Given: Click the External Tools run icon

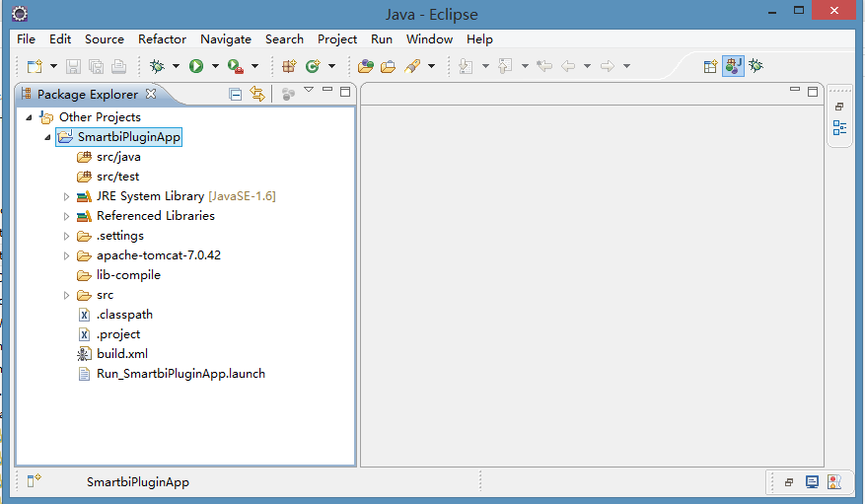Looking at the screenshot, I should coord(236,66).
